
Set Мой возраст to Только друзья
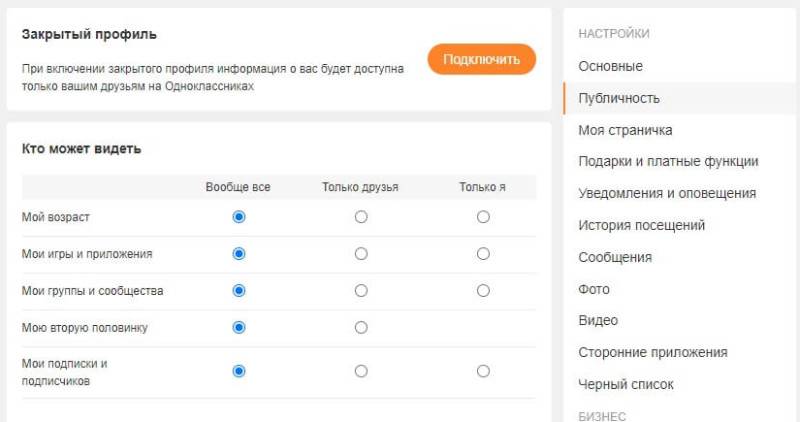[361, 217]
